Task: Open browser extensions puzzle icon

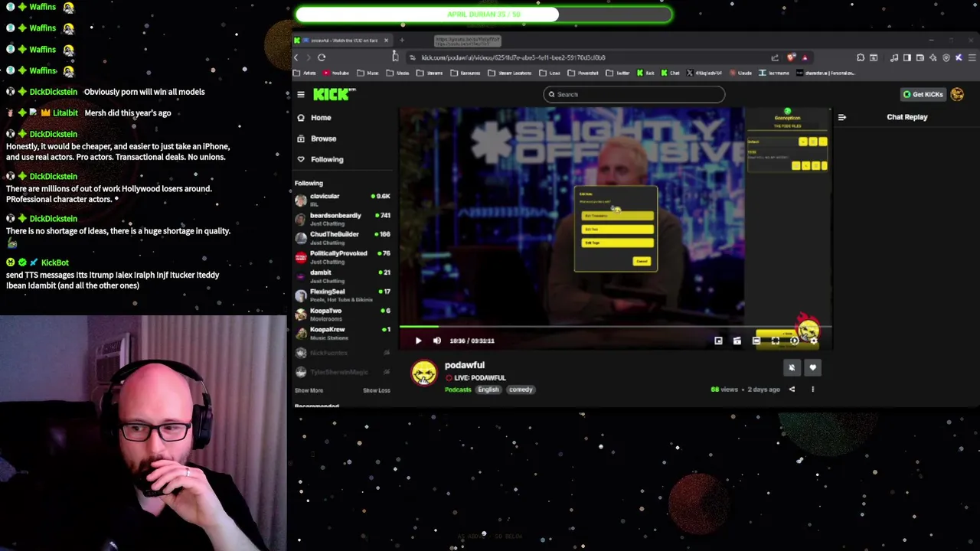Action: pos(861,57)
